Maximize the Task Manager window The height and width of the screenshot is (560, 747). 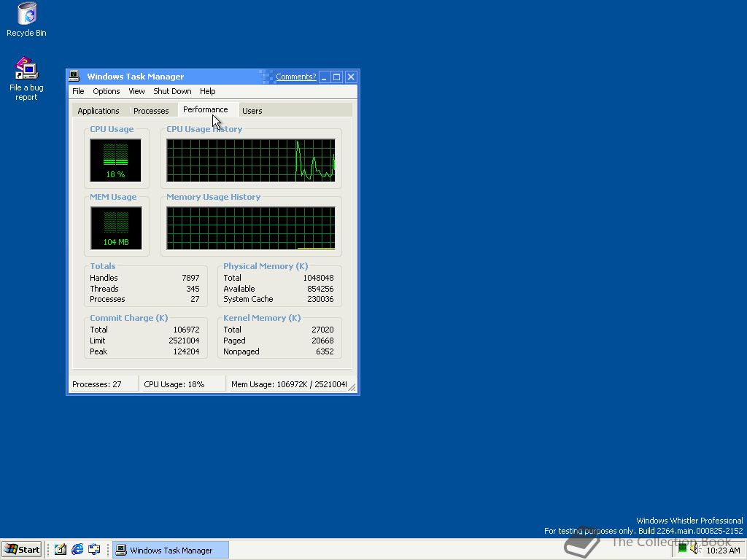point(337,77)
